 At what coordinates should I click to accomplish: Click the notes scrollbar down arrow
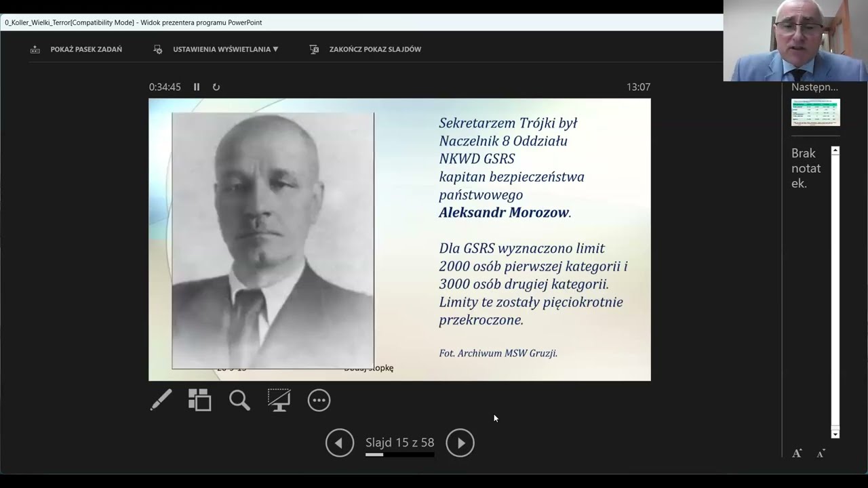pyautogui.click(x=835, y=434)
